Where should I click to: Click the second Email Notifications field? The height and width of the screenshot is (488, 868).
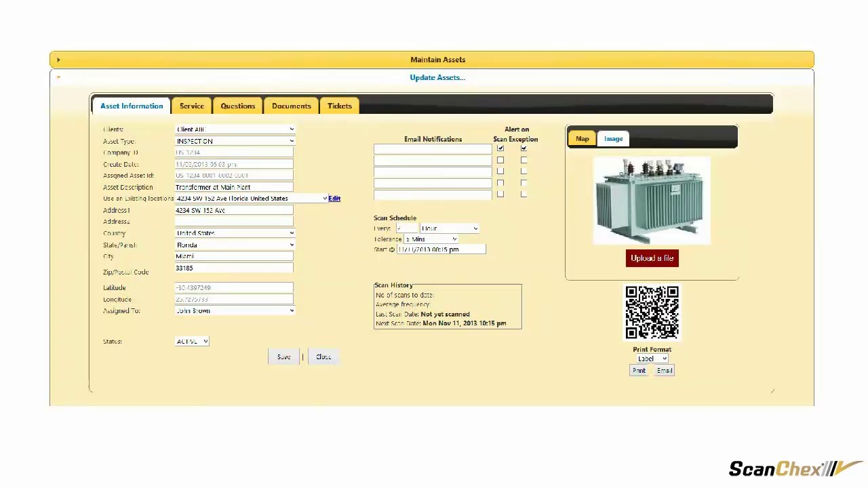click(x=433, y=160)
